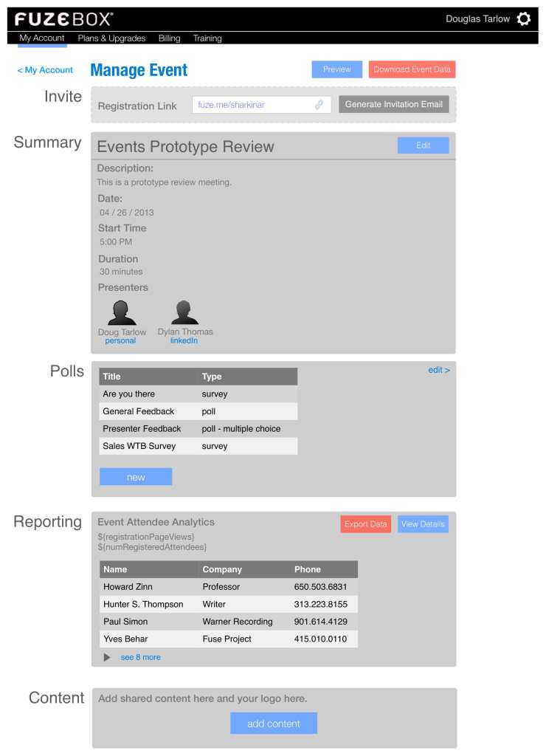Click the registration link input field

click(x=251, y=105)
